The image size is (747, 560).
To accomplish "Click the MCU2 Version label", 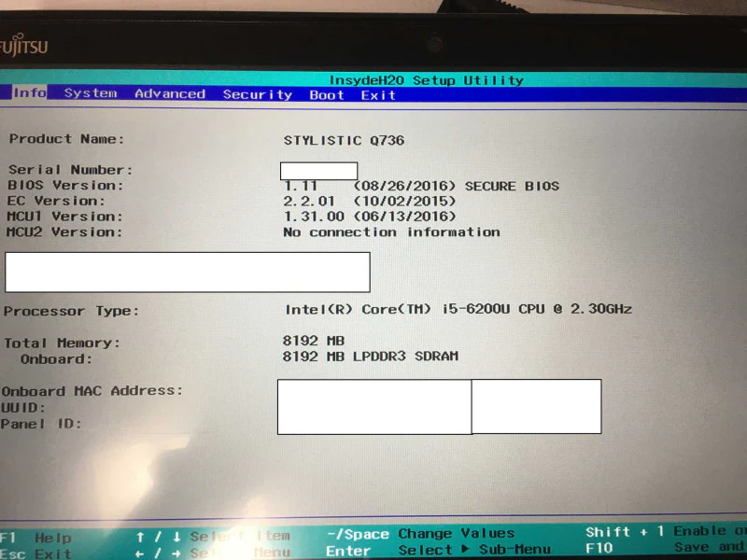I will (x=64, y=231).
